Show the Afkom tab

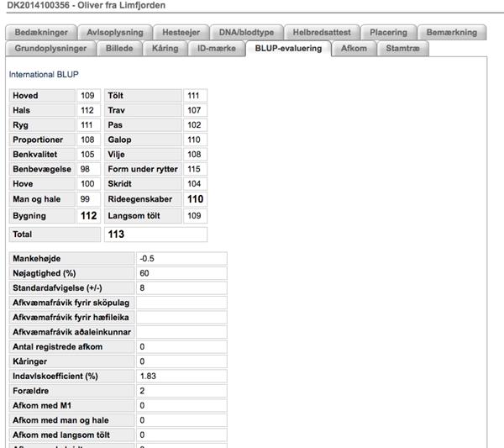(x=353, y=49)
